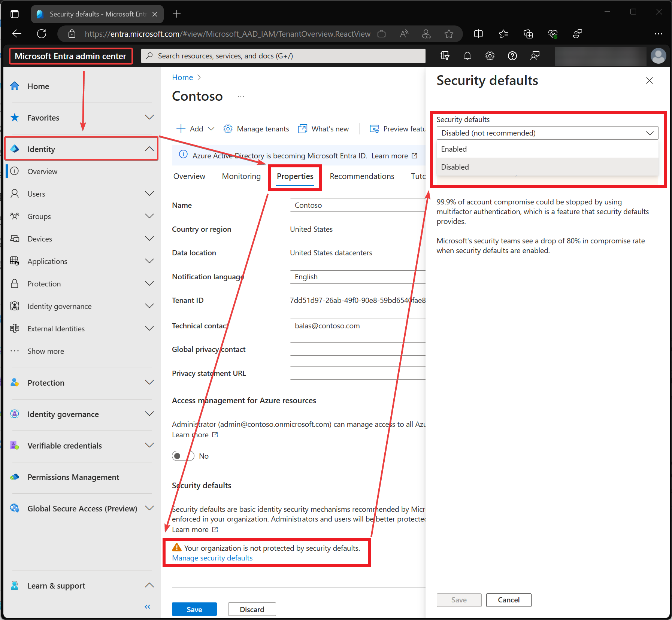Collapse the Identity section

click(149, 149)
